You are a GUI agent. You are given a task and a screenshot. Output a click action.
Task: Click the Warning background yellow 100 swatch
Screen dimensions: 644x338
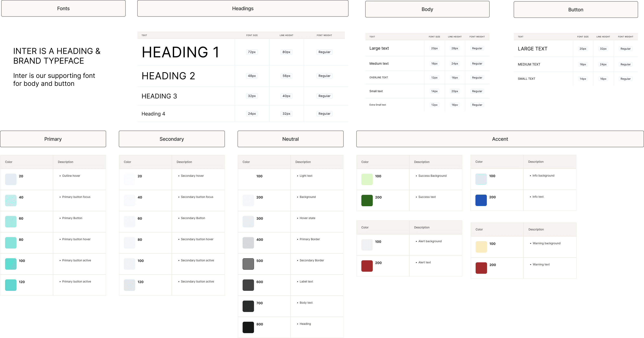coord(481,247)
